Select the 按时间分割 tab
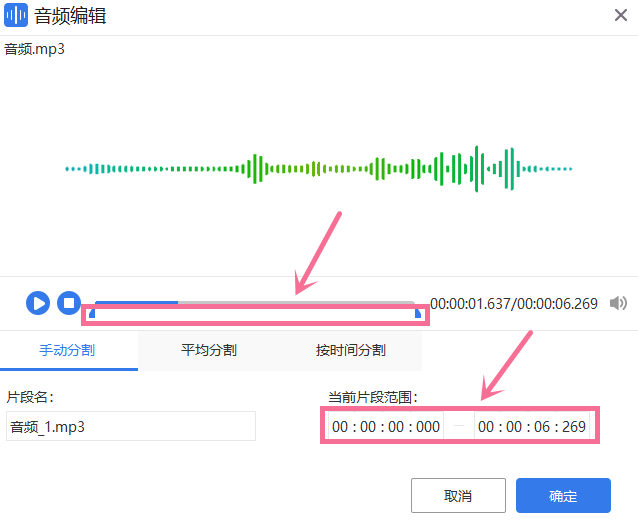This screenshot has width=638, height=528. [x=350, y=350]
